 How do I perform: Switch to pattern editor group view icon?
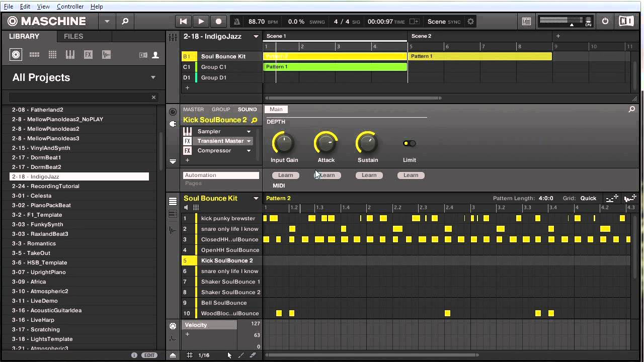point(173,202)
